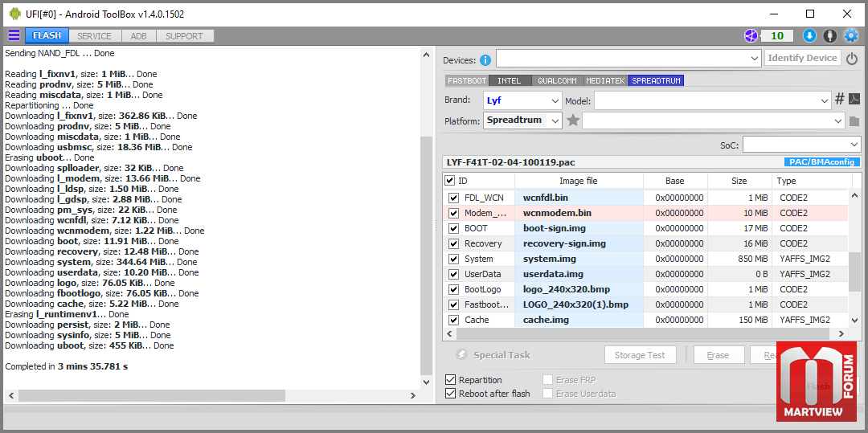This screenshot has width=868, height=433.
Task: Click the PAC/BMAconfig button
Action: click(x=822, y=162)
